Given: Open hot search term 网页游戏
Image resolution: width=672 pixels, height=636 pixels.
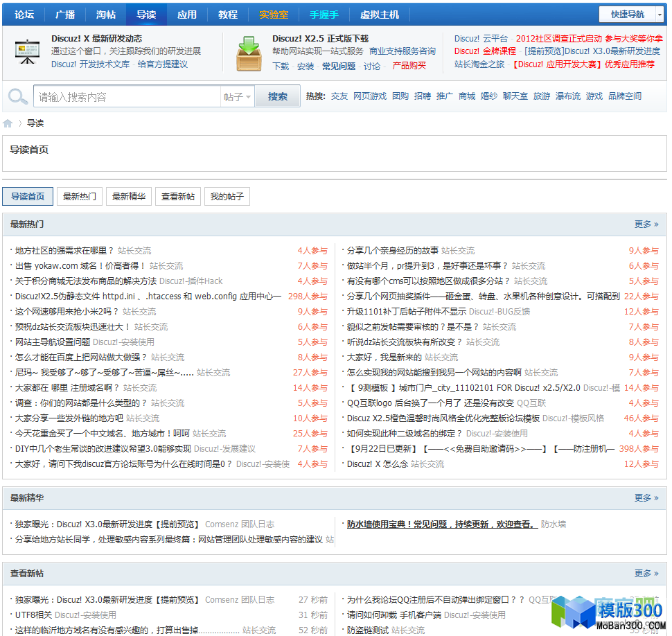Looking at the screenshot, I should coord(370,96).
